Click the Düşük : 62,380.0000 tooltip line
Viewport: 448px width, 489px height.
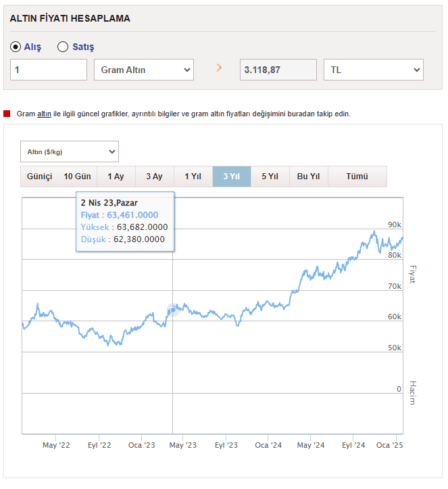(123, 239)
